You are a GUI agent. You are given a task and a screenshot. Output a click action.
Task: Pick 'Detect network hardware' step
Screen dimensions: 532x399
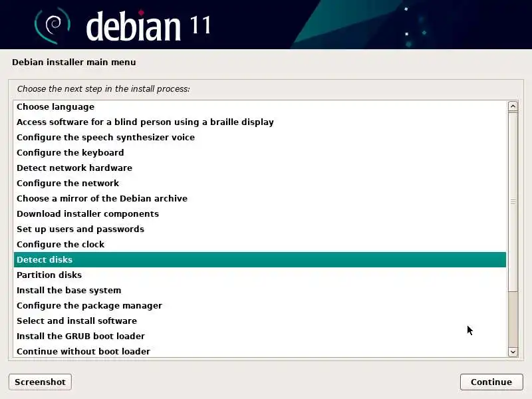click(x=259, y=168)
